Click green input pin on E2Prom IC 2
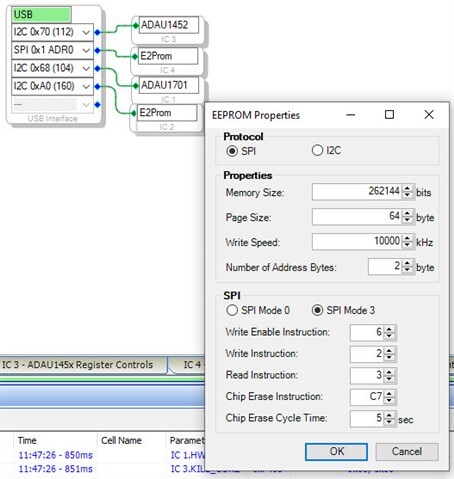Image resolution: width=454 pixels, height=479 pixels. [x=134, y=113]
